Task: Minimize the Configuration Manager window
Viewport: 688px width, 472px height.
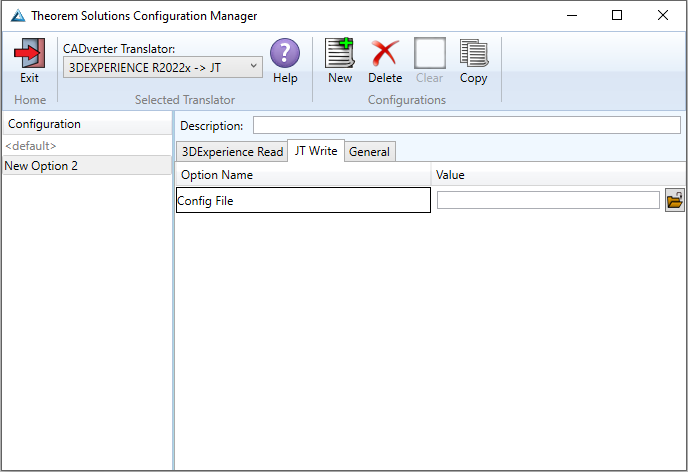Action: tap(572, 15)
